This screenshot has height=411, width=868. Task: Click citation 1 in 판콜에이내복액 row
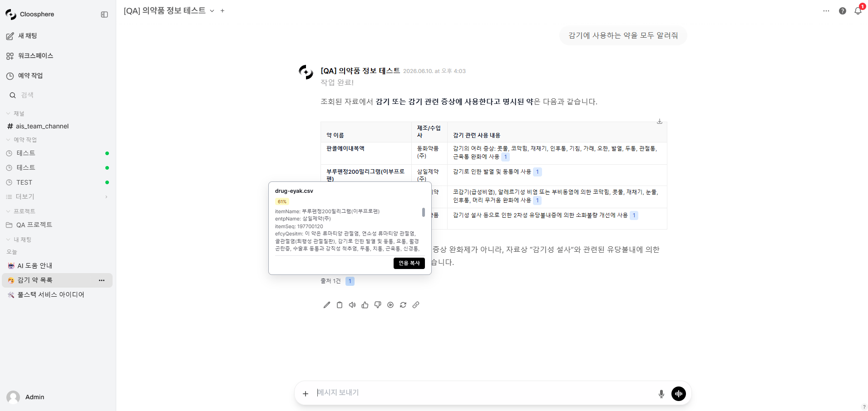pos(505,157)
